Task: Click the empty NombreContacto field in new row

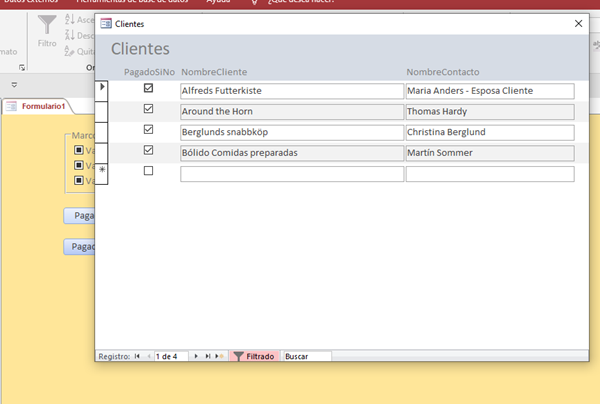Action: click(490, 174)
